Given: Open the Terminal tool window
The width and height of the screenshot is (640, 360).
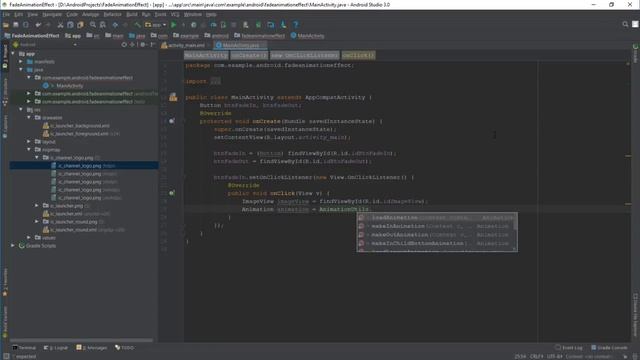Looking at the screenshot, I should 24,348.
